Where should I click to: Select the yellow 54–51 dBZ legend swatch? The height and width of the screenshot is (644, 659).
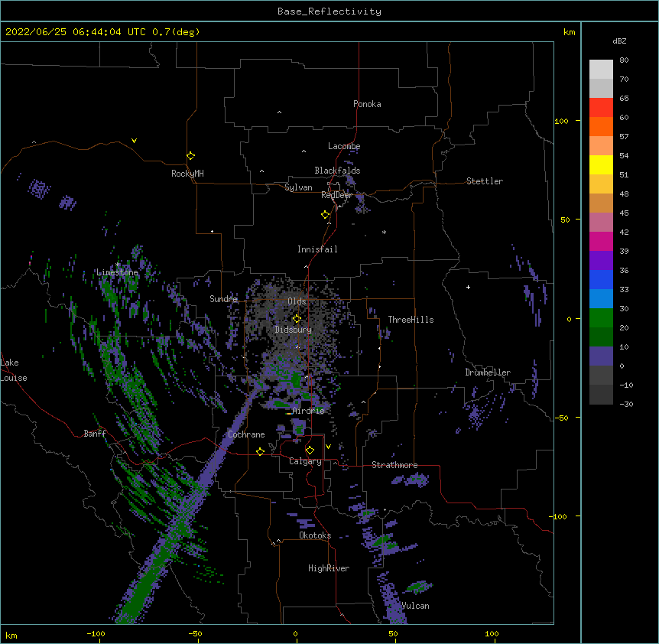click(601, 164)
